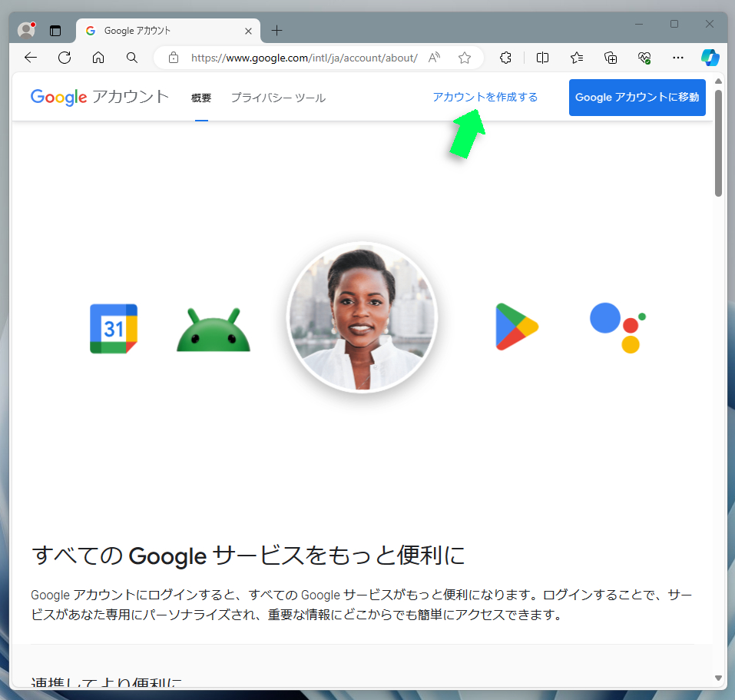
Task: Click the Google Assistant dots icon
Action: (x=617, y=327)
